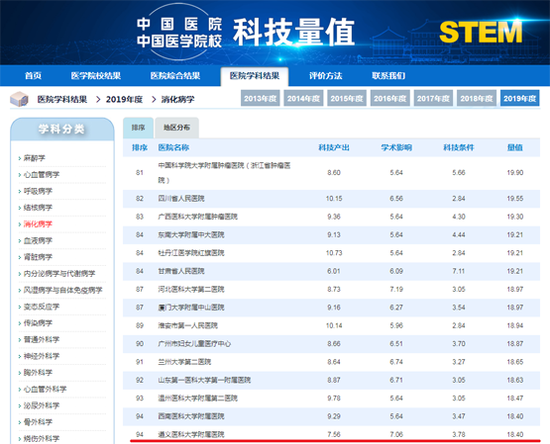Click the 2019年度 breadcrumb text

coord(124,100)
